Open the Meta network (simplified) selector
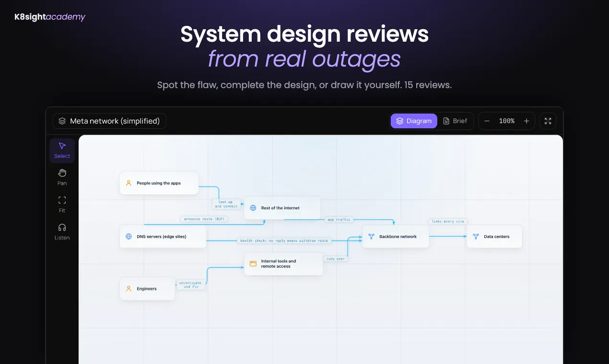Image resolution: width=609 pixels, height=364 pixels. click(109, 121)
